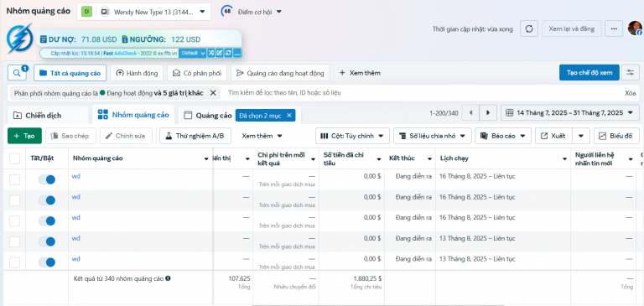Open the date range dropdown

[569, 112]
